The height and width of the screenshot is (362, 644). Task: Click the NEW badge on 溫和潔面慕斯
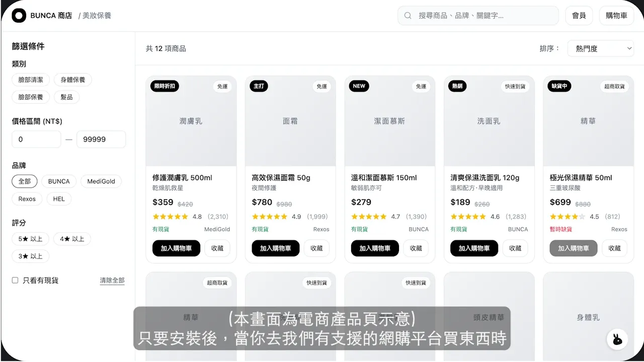359,86
